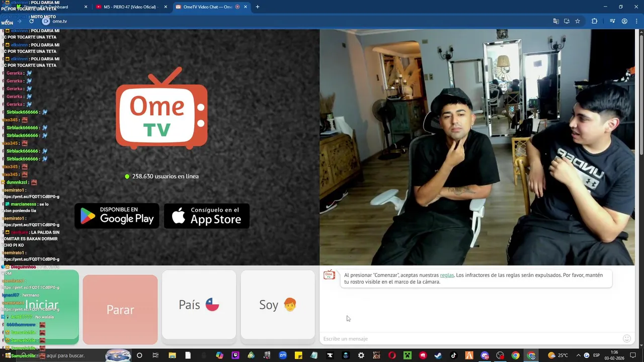Click the translate page icon
Viewport: 644px width, 362px height.
click(555, 21)
